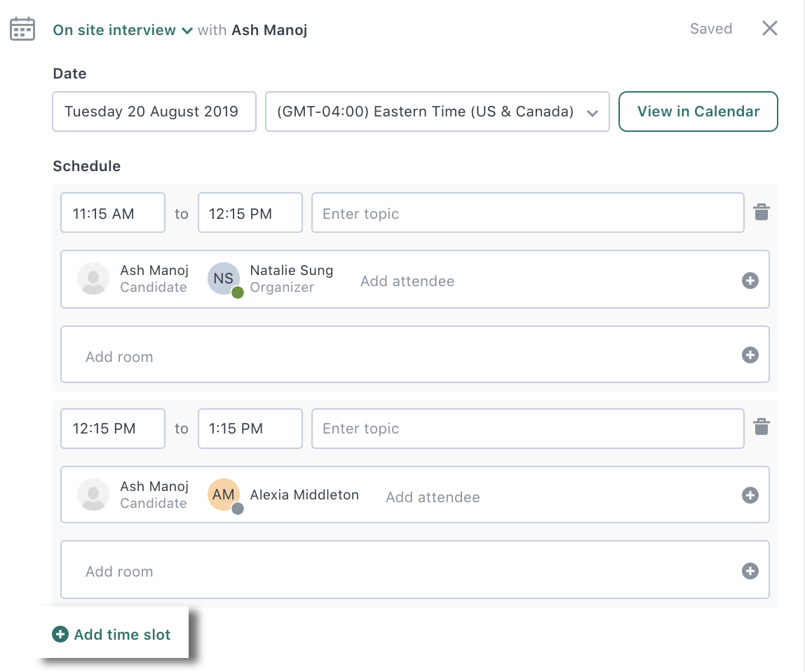
Task: Click the View in Calendar button
Action: [x=698, y=111]
